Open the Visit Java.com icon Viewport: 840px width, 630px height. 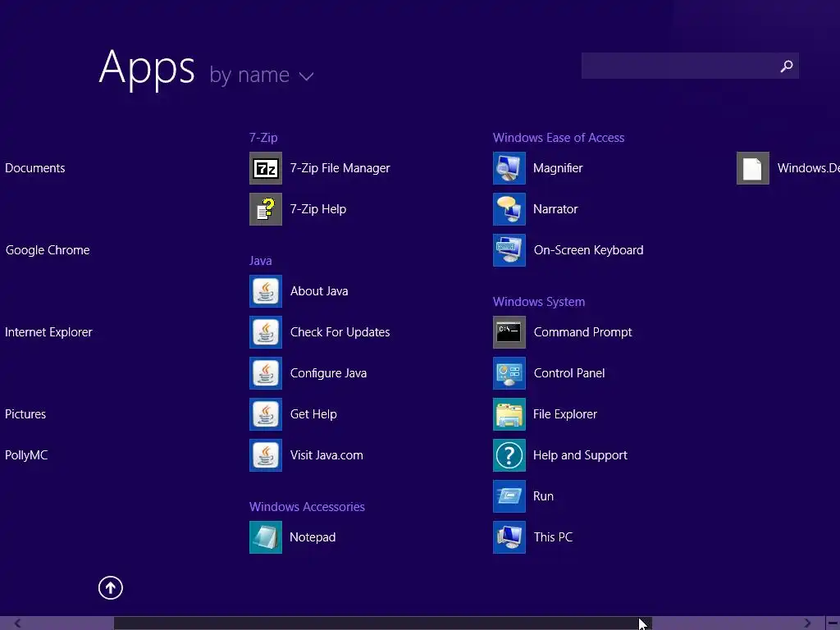click(x=266, y=454)
